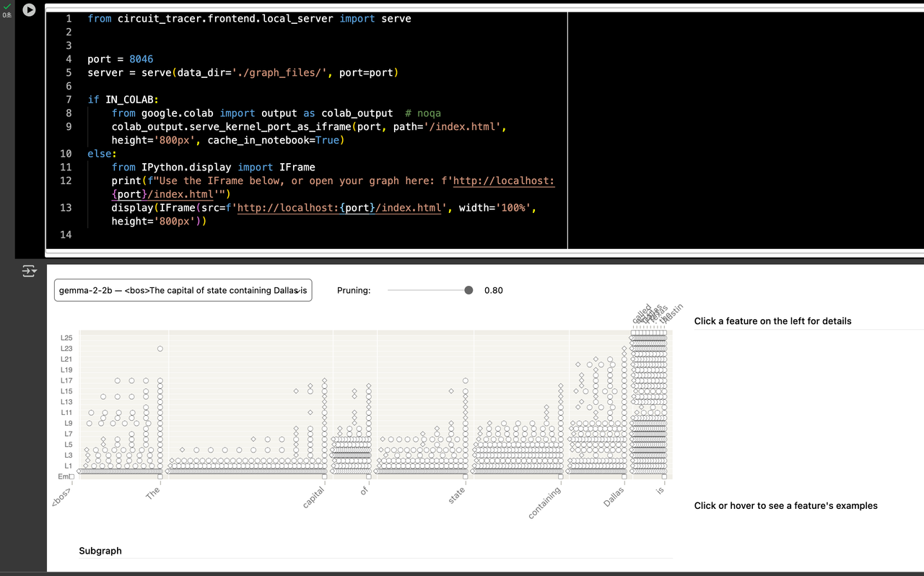Click 'circuit_tracer.frontend.local_server' import path

pyautogui.click(x=226, y=19)
